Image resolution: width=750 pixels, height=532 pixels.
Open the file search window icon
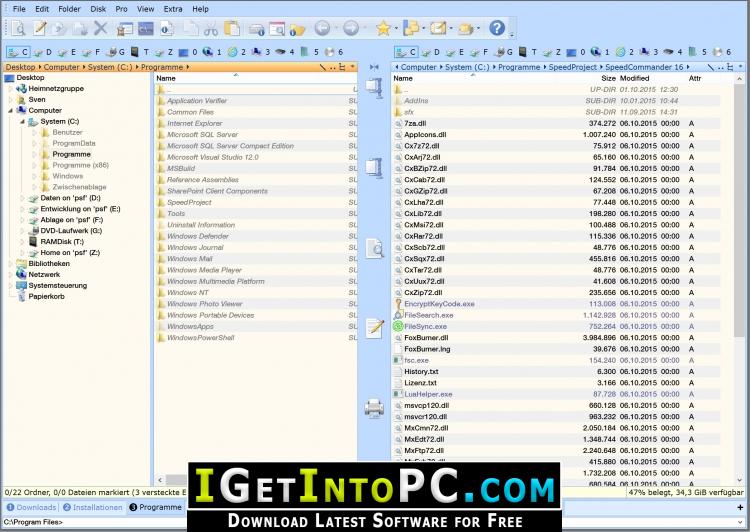click(277, 29)
